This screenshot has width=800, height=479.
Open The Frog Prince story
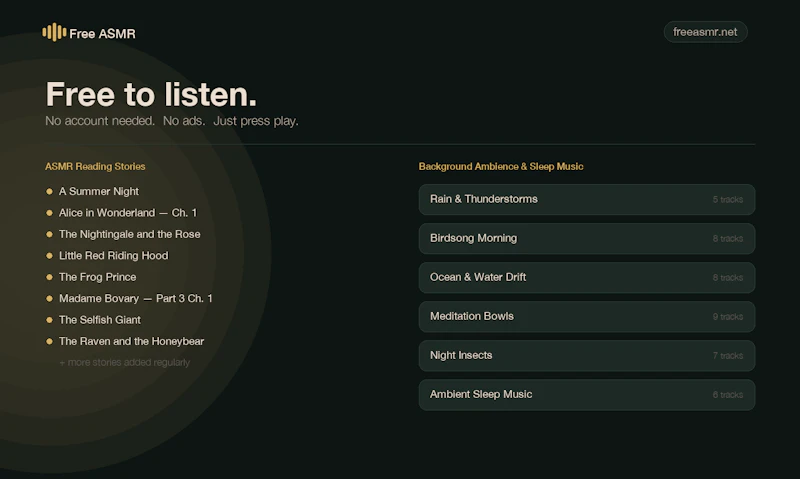pyautogui.click(x=97, y=277)
